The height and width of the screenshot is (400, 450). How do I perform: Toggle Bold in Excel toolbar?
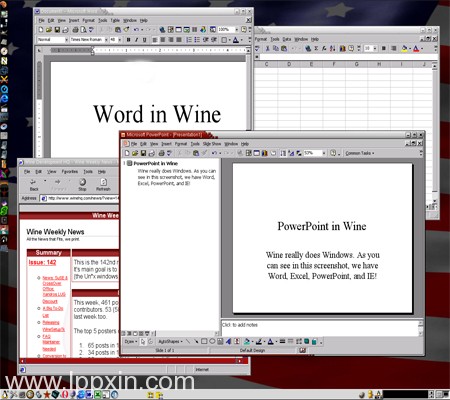384,48
